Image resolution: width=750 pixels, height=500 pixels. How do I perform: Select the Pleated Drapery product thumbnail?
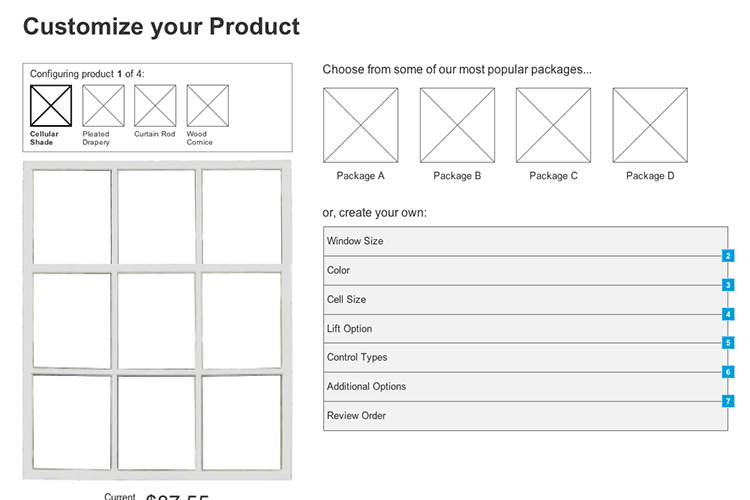[103, 106]
